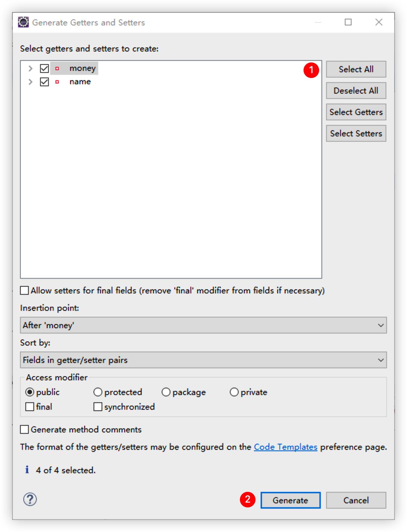This screenshot has width=407, height=532.
Task: Select the private access modifier
Action: (x=234, y=392)
